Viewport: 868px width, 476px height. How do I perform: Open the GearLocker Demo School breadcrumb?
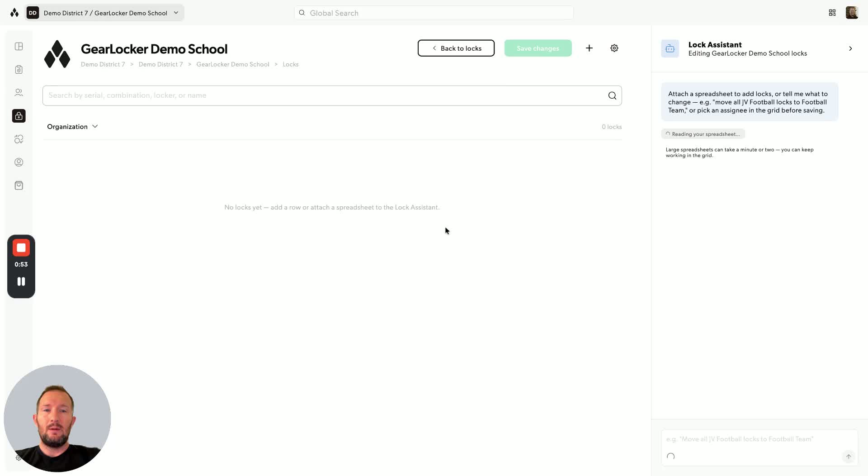[233, 64]
